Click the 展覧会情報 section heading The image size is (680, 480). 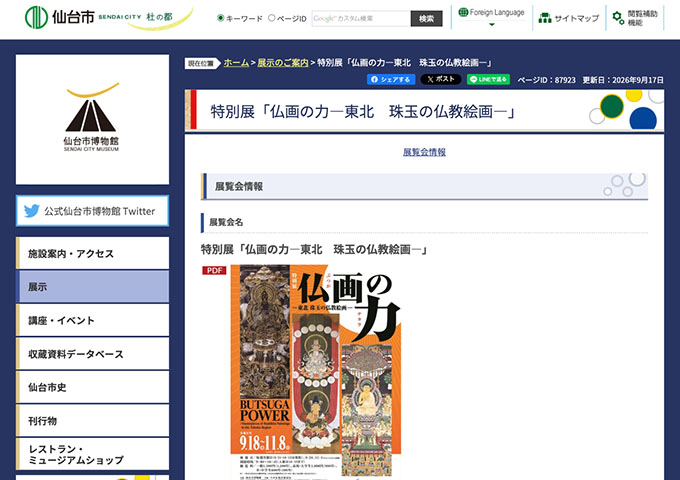pos(239,186)
